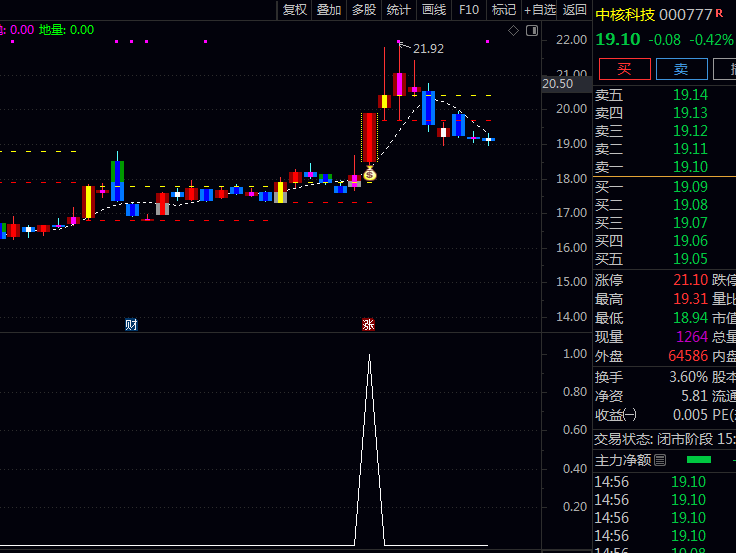Click the 标记 mark button
Image resolution: width=736 pixels, height=553 pixels.
pos(504,10)
